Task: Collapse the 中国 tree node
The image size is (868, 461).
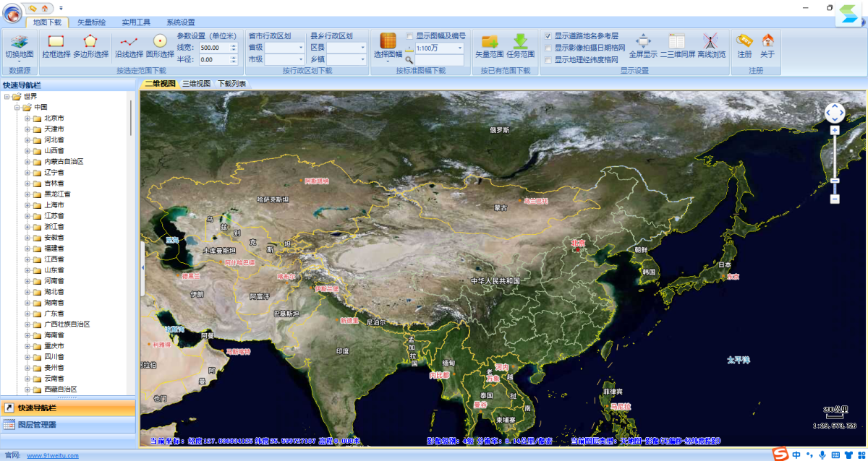Action: (17, 107)
